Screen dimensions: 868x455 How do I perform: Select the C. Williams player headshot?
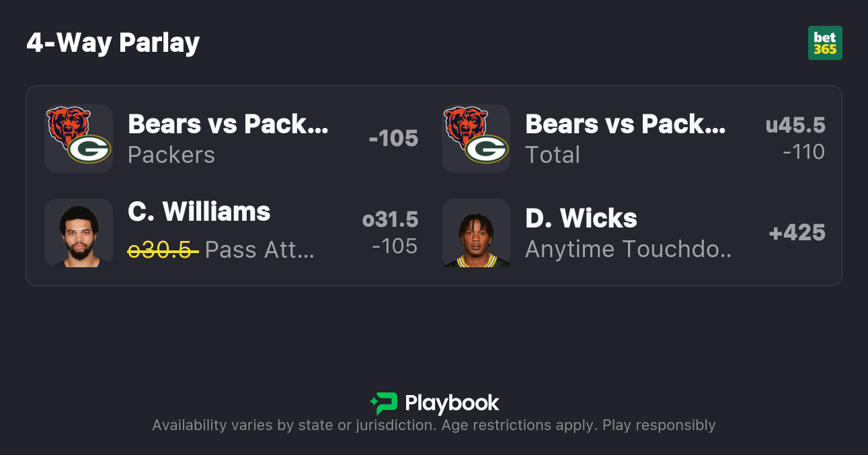79,233
